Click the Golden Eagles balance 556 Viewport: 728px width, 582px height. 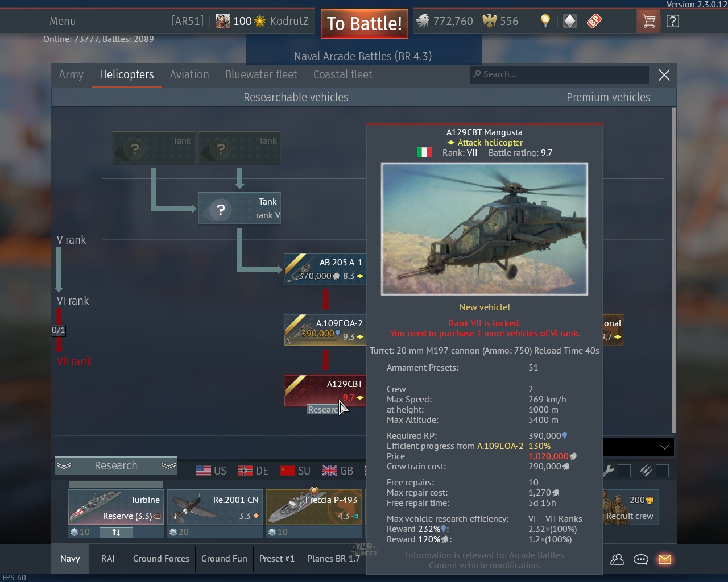(x=500, y=22)
